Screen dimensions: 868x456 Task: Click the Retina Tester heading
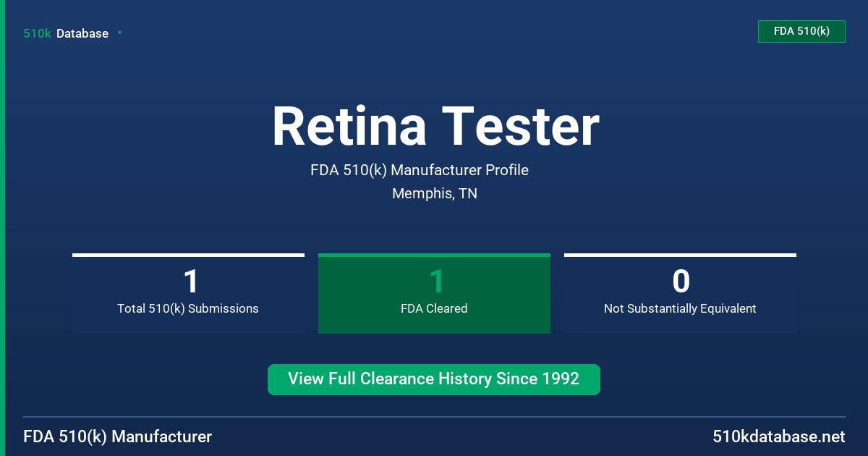coord(435,127)
